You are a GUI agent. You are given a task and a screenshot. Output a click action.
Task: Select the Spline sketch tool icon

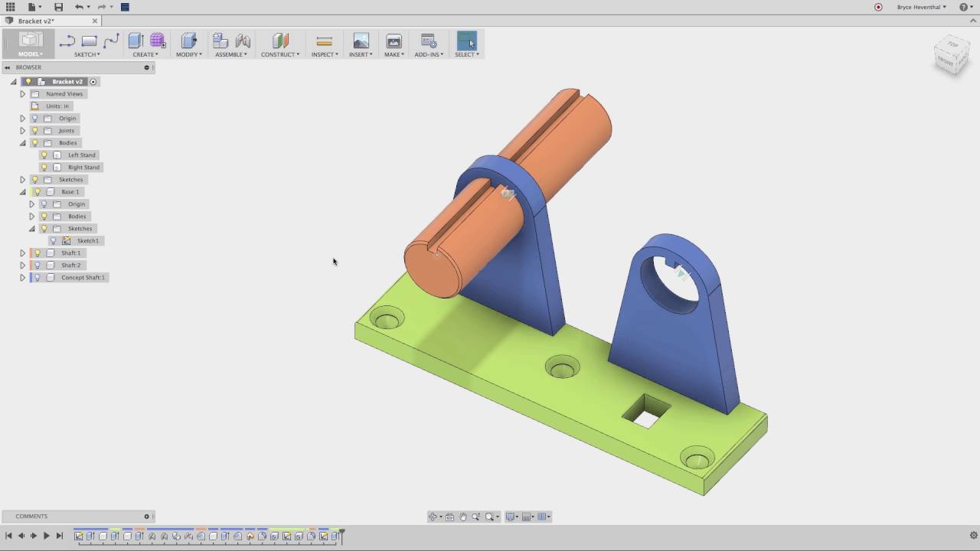111,41
